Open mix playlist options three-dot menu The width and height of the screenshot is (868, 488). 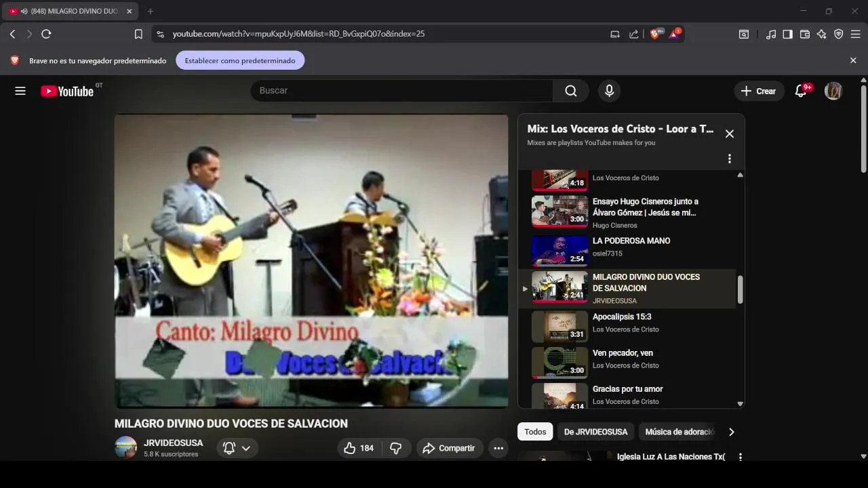(730, 159)
